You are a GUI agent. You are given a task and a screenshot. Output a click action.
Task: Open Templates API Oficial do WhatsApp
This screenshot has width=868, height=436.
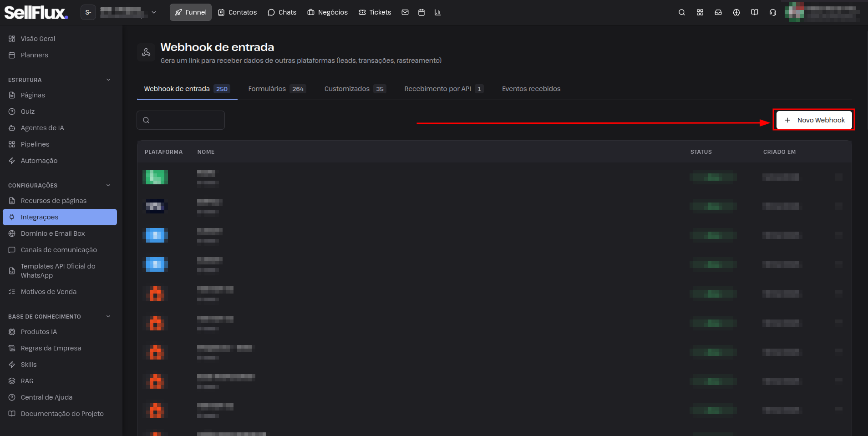click(60, 271)
